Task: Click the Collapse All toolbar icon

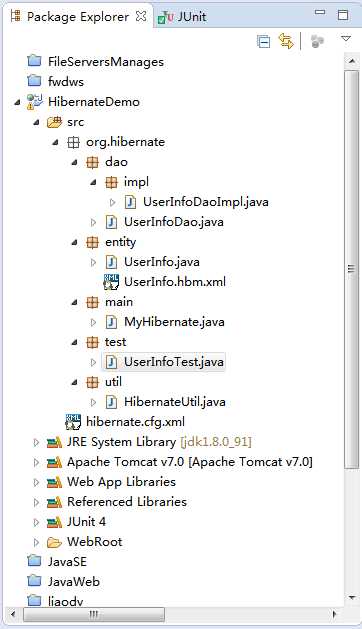Action: click(263, 41)
